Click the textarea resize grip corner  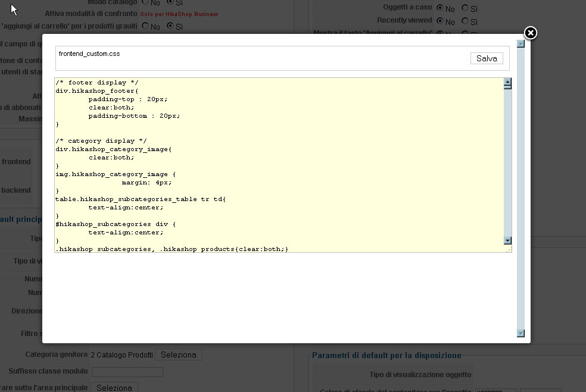[x=508, y=249]
